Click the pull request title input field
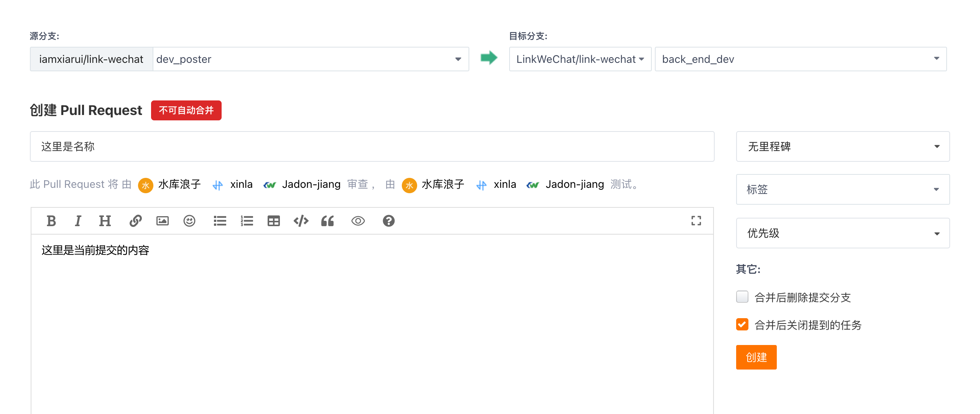 point(372,146)
